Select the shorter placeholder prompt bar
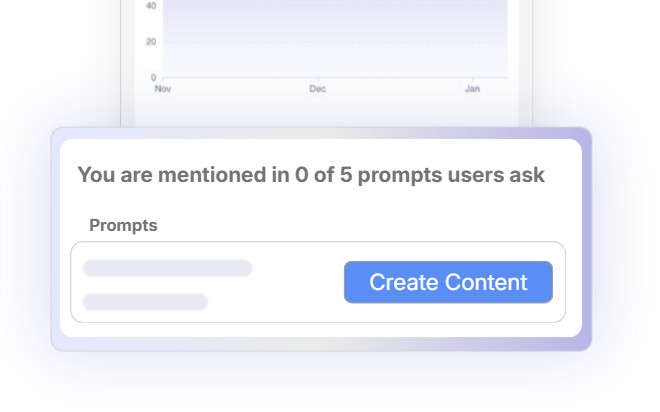660x412 pixels. pyautogui.click(x=145, y=302)
